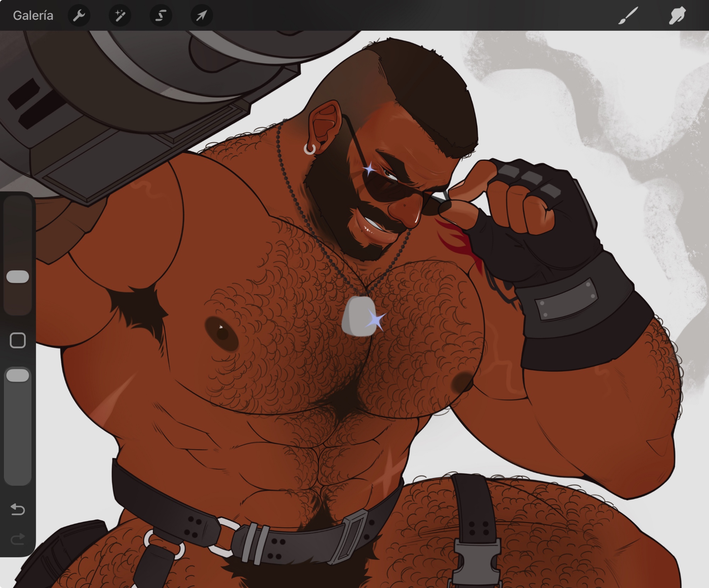
Task: Tap the Undo arrow in the sidebar
Action: tap(18, 509)
